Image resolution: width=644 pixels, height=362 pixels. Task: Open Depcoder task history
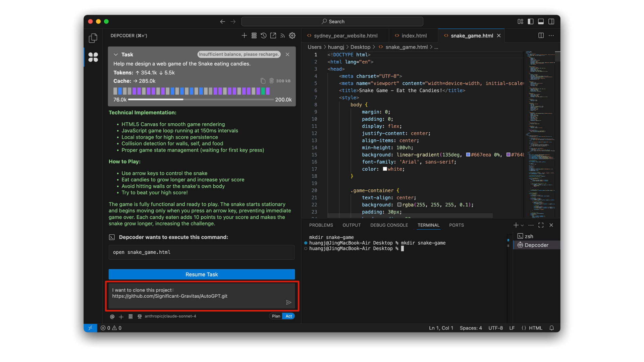click(264, 36)
